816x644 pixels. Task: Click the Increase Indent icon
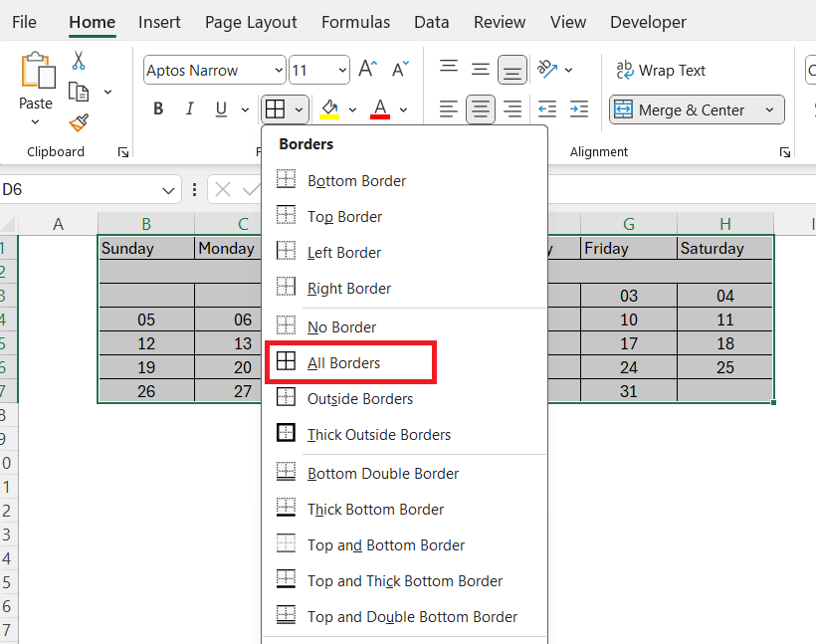pos(579,109)
